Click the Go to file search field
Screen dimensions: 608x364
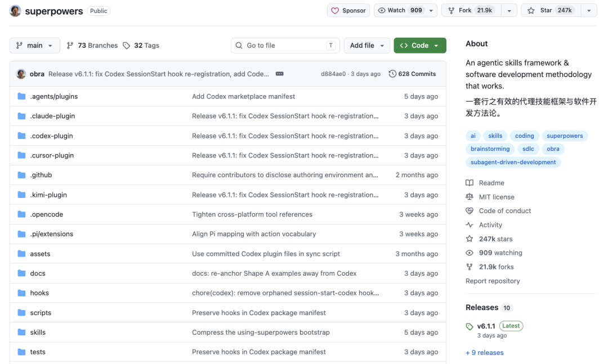pyautogui.click(x=285, y=46)
